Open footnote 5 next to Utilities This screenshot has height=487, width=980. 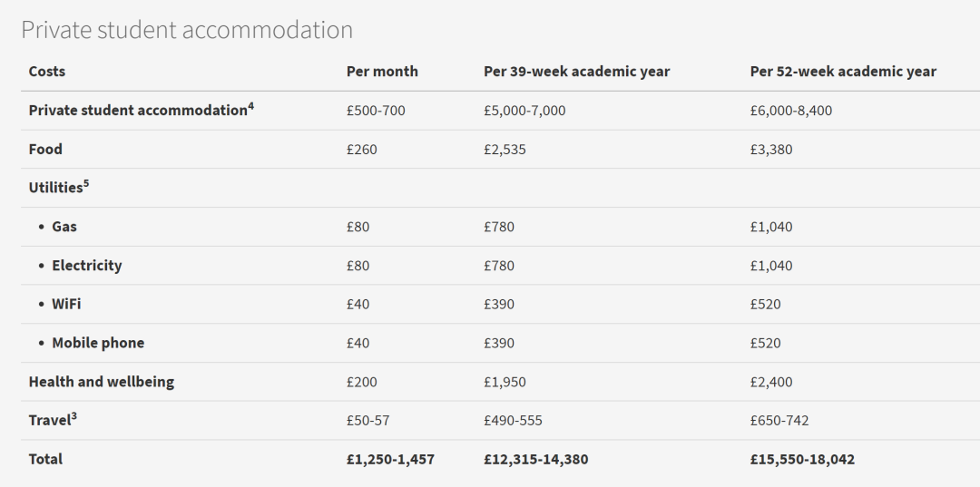pos(86,183)
